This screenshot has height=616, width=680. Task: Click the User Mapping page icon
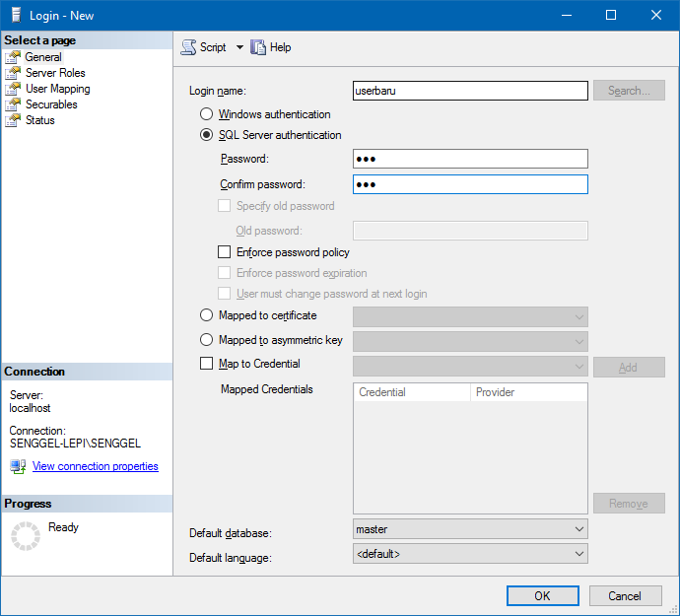(13, 89)
